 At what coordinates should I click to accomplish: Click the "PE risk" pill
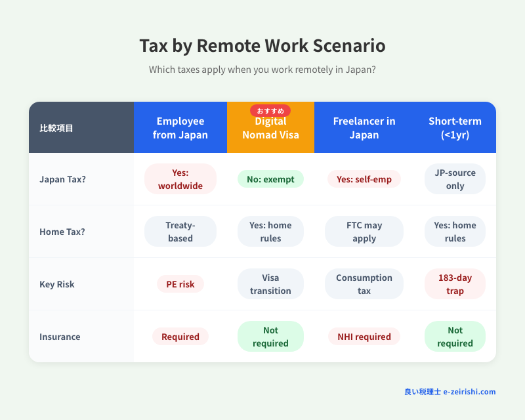(x=180, y=284)
